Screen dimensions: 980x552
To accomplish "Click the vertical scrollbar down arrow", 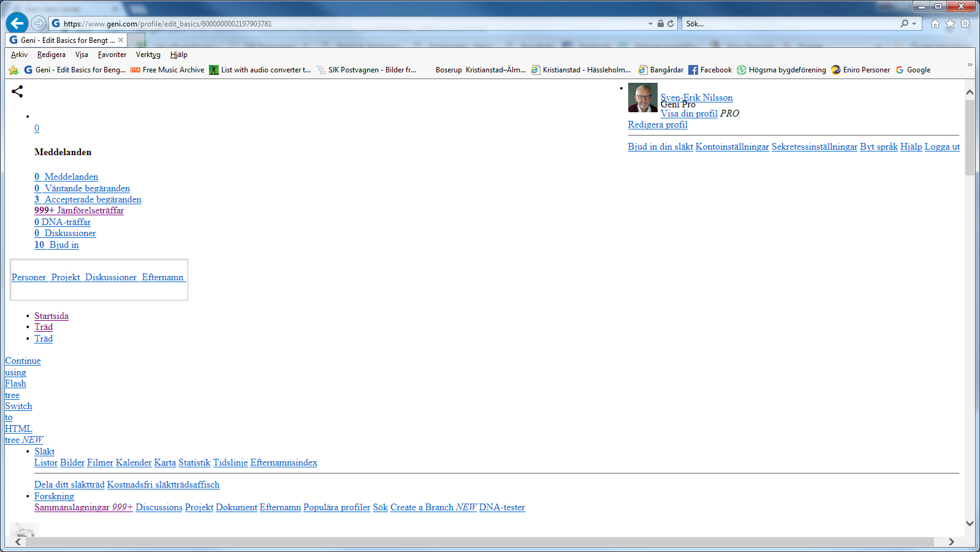I will 970,523.
